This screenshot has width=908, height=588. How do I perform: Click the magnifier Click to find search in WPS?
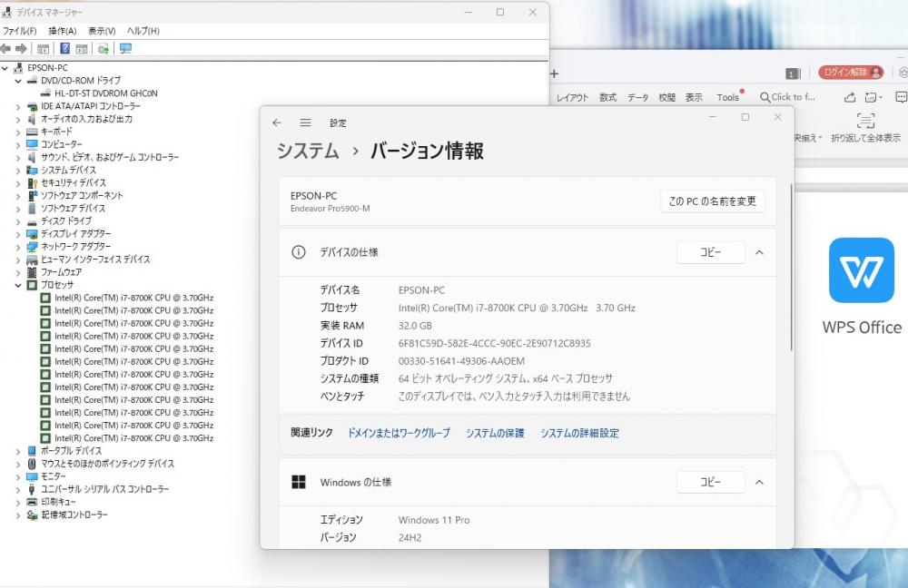coord(786,97)
